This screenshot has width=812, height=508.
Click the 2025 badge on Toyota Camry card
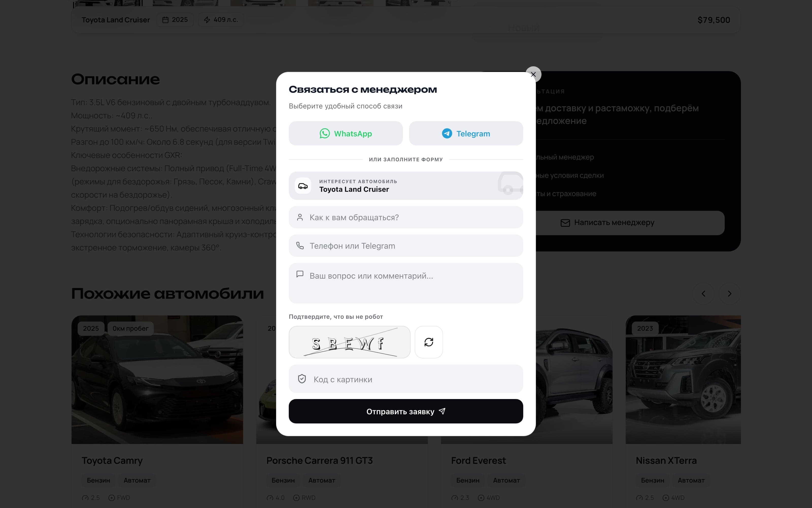tap(91, 328)
